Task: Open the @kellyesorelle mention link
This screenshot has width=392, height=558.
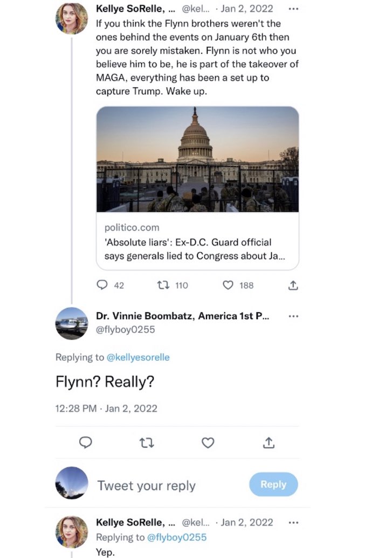Action: coord(137,357)
